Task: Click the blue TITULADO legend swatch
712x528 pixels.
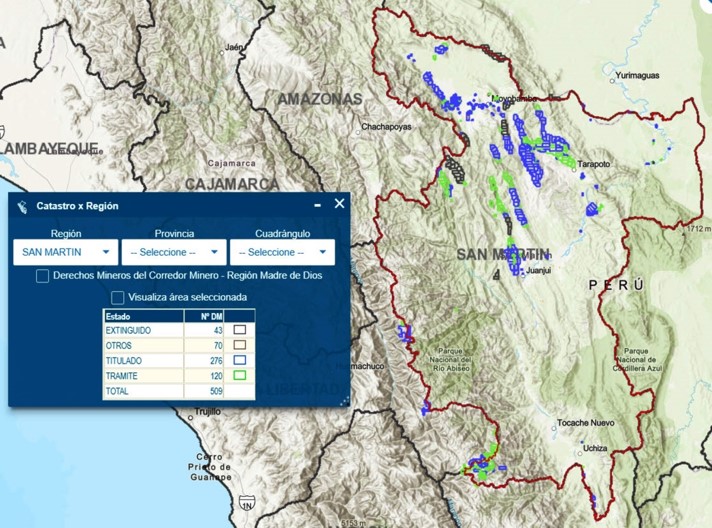Action: click(x=239, y=360)
